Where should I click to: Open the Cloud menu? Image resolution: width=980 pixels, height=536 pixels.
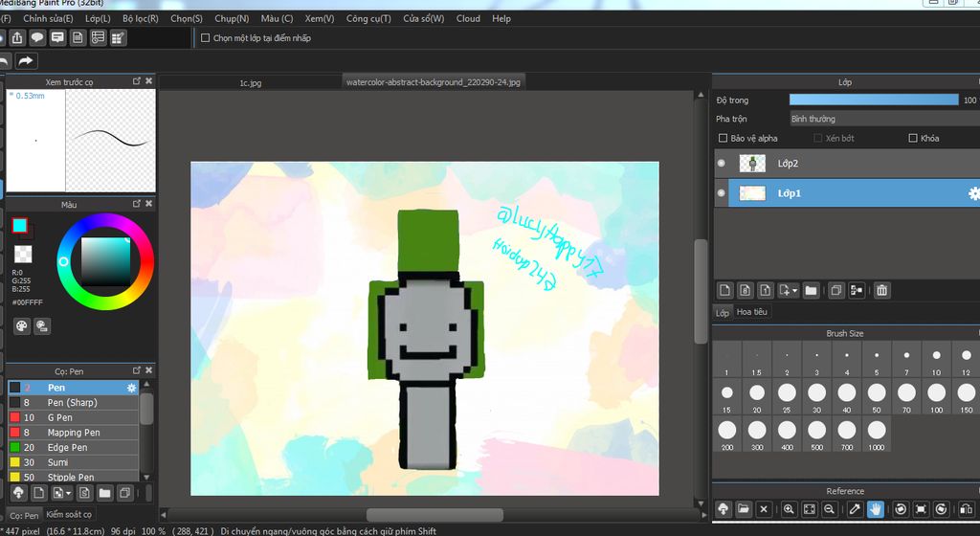468,19
